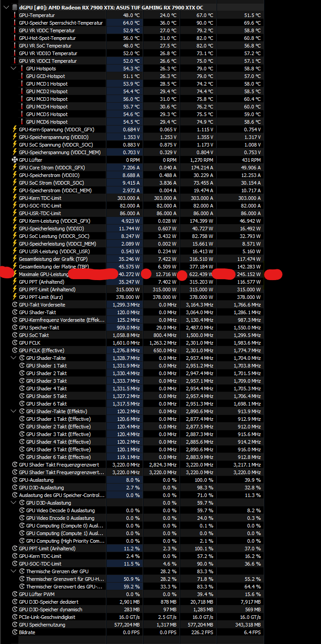Click the clock icon for GPU FCLK (Effective)
This screenshot has height=644, width=321.
point(15,350)
